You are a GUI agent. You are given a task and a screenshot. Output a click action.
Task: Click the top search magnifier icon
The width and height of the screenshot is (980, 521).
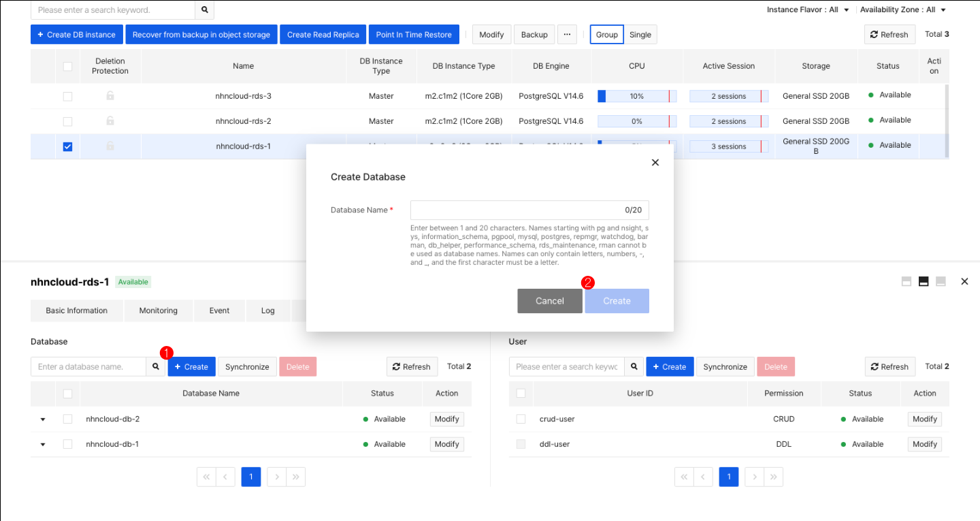tap(204, 10)
